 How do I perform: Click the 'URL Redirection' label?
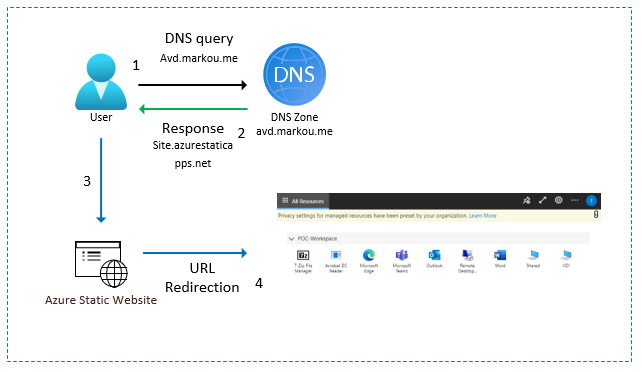pos(202,278)
